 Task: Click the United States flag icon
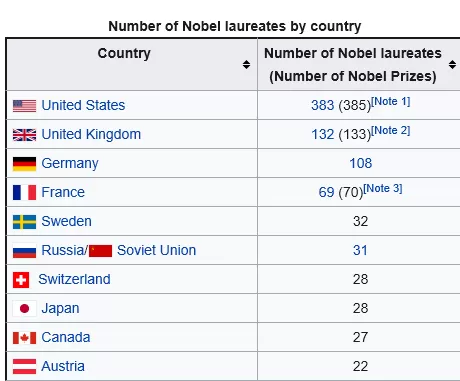pos(24,106)
